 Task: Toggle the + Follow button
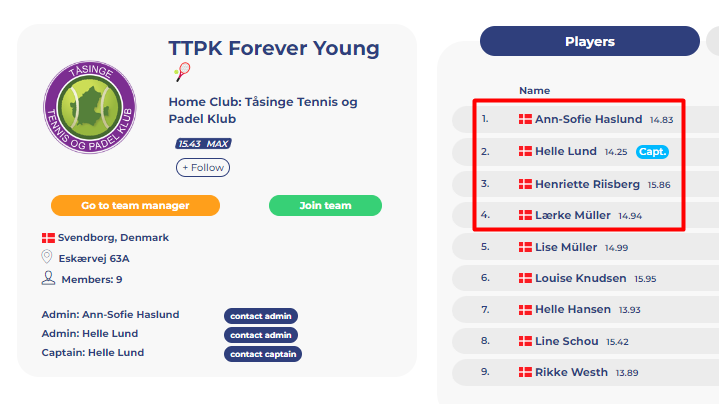[x=203, y=167]
